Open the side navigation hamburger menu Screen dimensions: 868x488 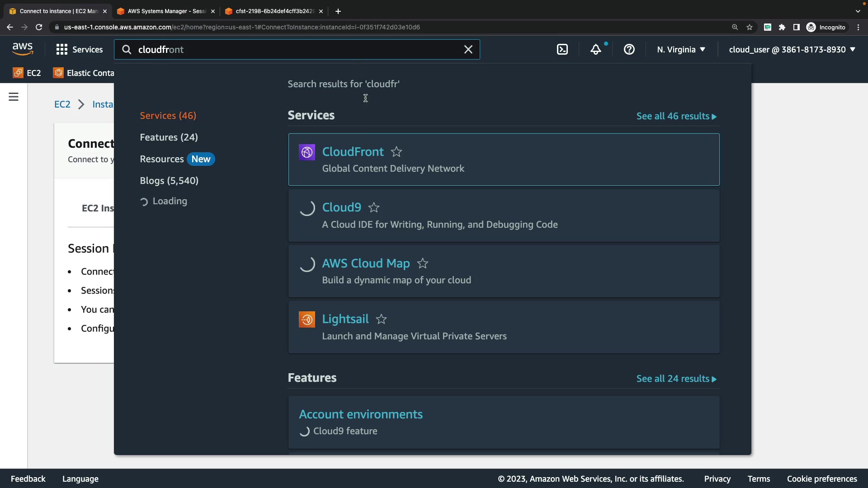tap(14, 97)
